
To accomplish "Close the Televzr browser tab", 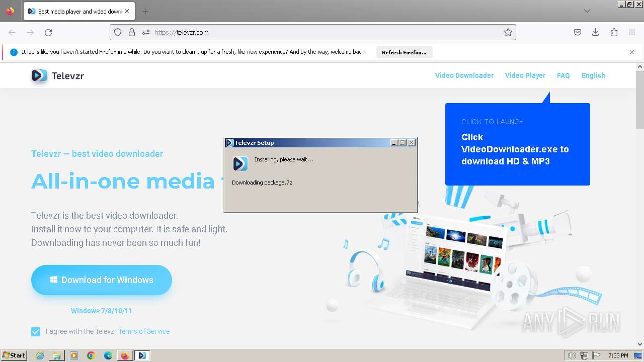I will 127,11.
